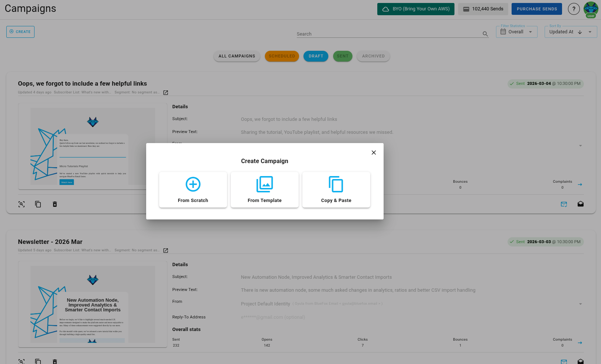
Task: Choose From Scratch in Create Campaign
Action: tap(193, 189)
